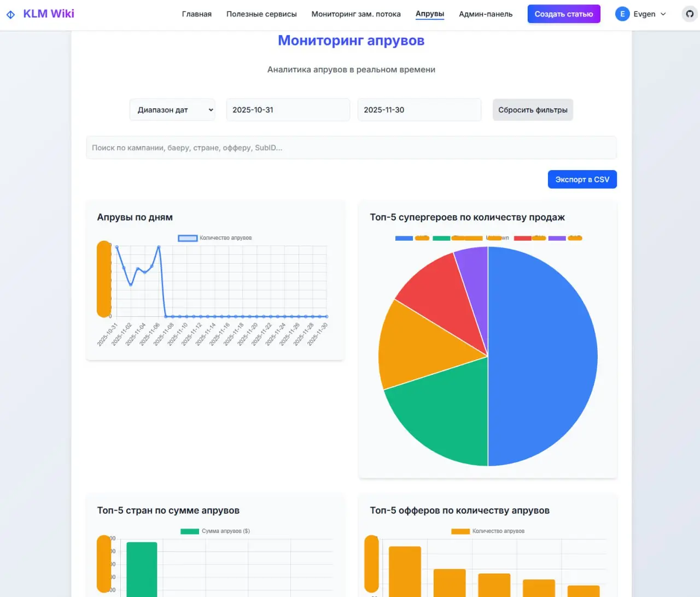The image size is (700, 597).
Task: Click the line chart point for 2025-10-31
Action: [116, 247]
